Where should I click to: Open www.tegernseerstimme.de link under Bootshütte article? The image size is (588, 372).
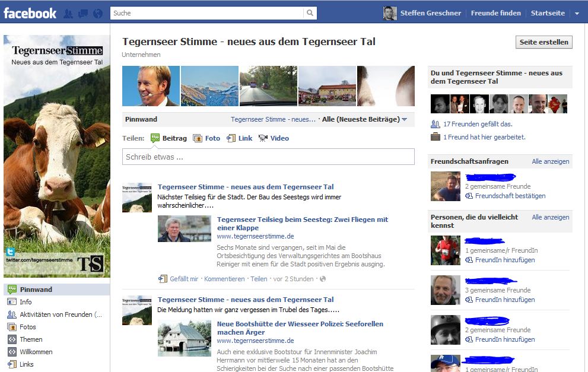point(255,341)
